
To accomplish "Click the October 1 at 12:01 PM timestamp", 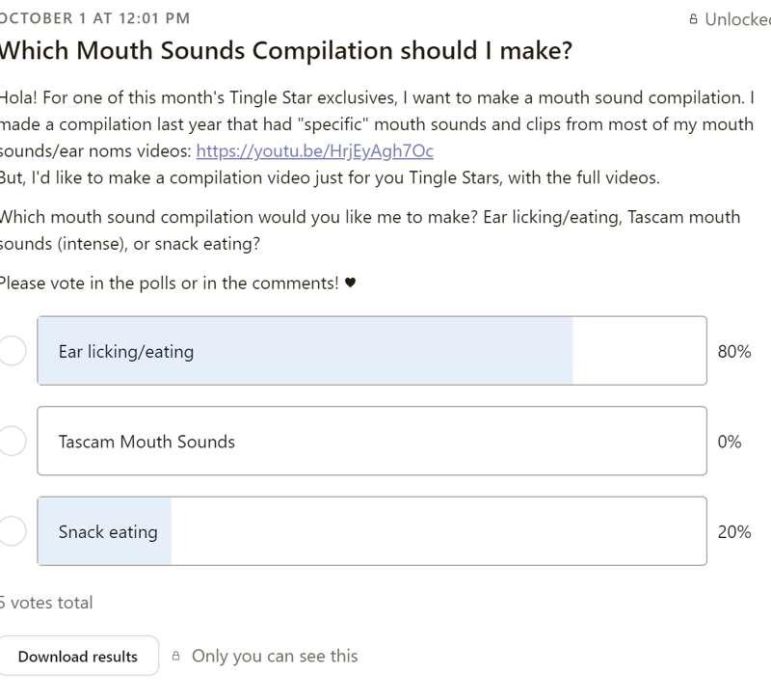I will pyautogui.click(x=94, y=18).
